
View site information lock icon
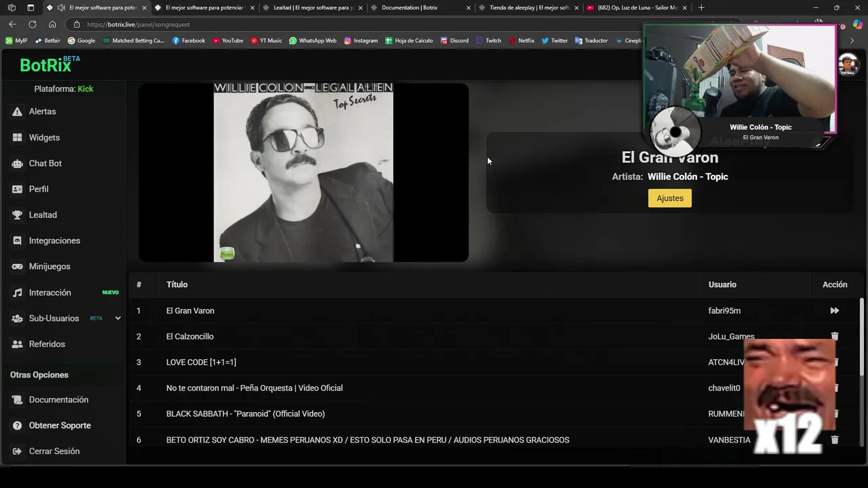tap(77, 24)
